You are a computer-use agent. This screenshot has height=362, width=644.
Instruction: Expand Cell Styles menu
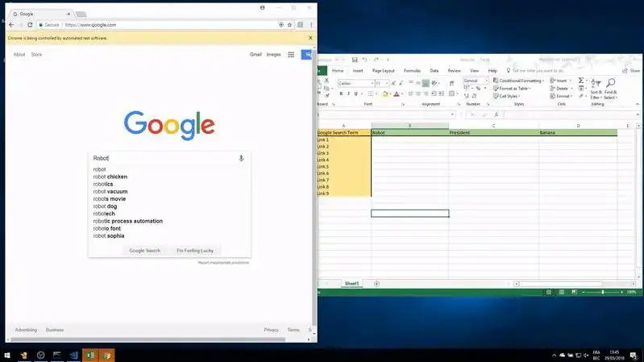point(507,96)
